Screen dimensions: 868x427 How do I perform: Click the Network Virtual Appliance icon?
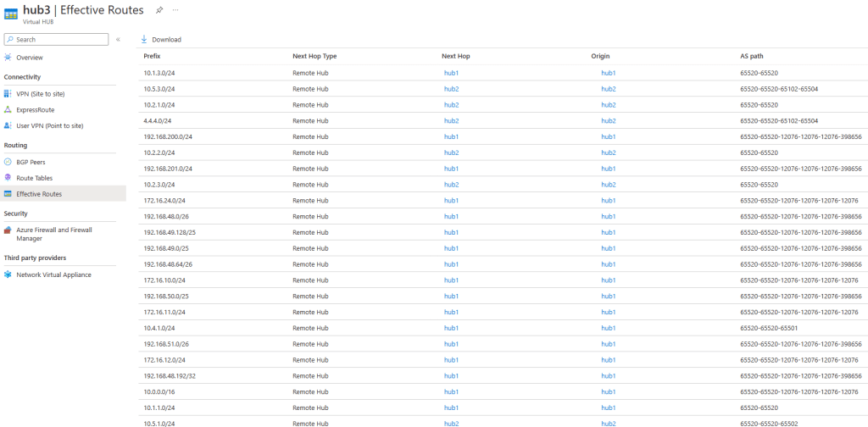click(8, 274)
